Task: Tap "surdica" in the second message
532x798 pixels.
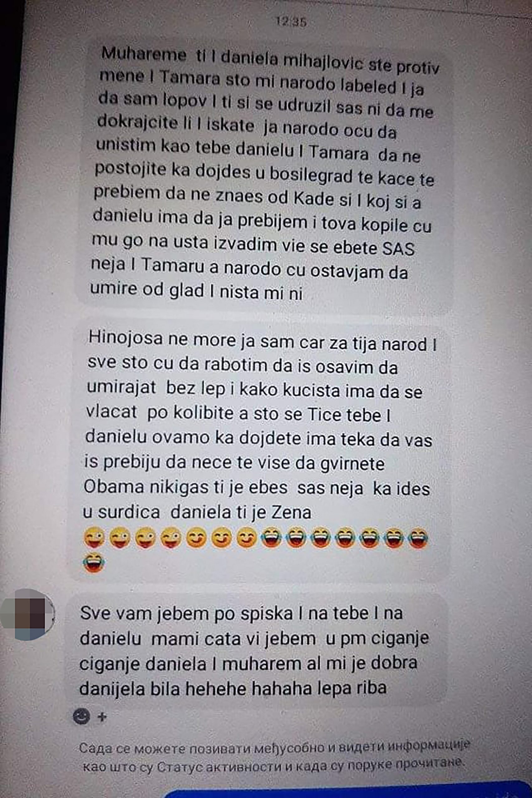Action: [129, 512]
